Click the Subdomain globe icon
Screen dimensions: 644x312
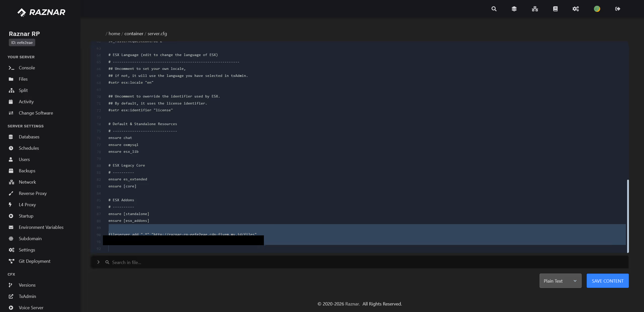pyautogui.click(x=11, y=238)
